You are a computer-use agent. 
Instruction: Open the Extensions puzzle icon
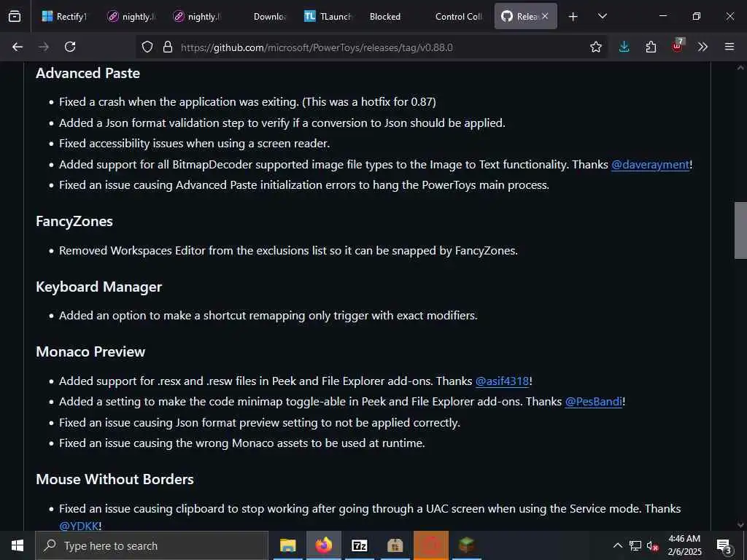click(x=651, y=47)
